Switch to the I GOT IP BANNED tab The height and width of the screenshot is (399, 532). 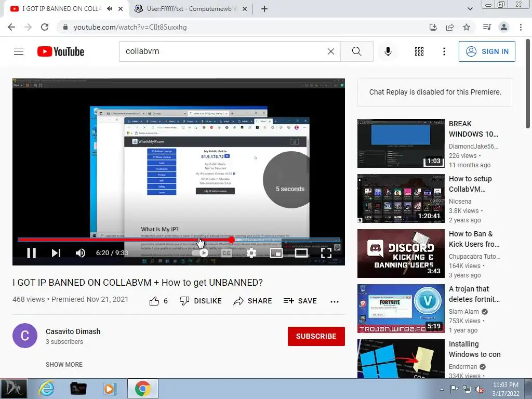62,9
